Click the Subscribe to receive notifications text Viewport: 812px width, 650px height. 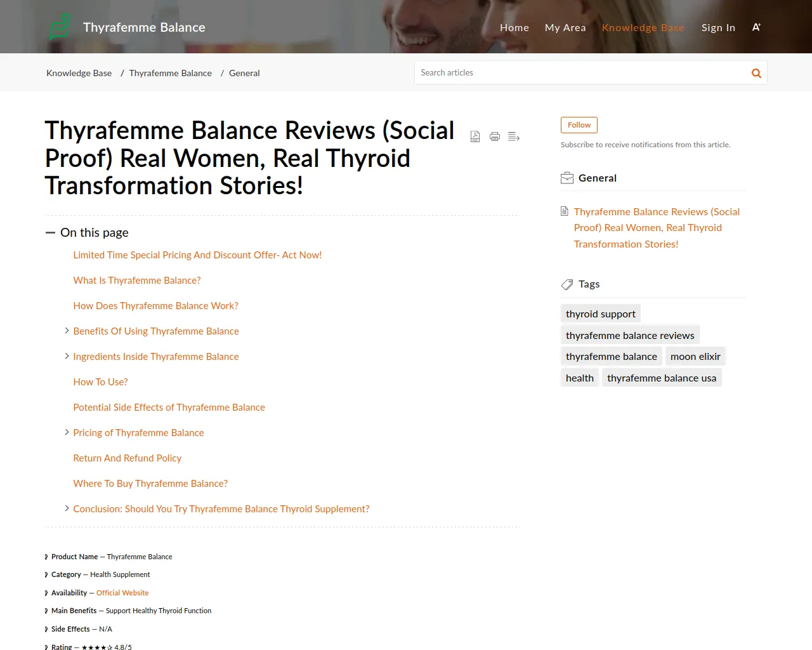click(646, 145)
